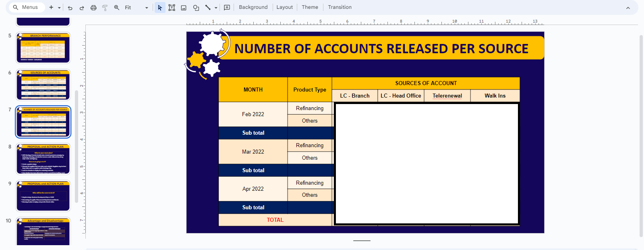Add a new slide with plus icon

51,7
